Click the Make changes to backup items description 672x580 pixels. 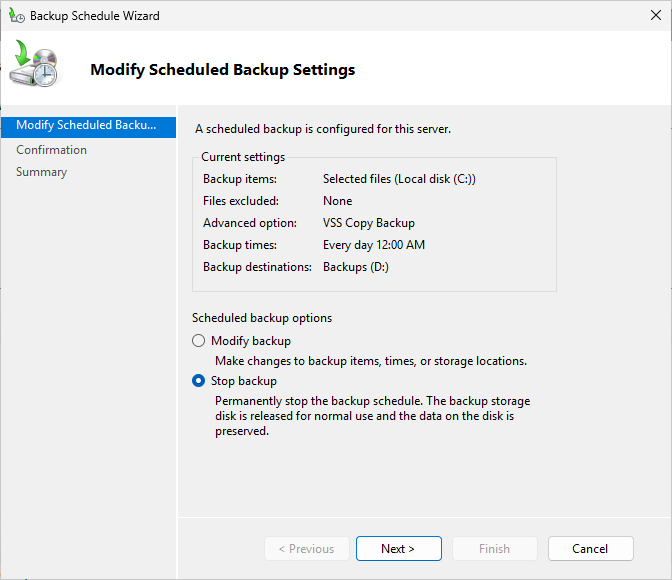(370, 360)
